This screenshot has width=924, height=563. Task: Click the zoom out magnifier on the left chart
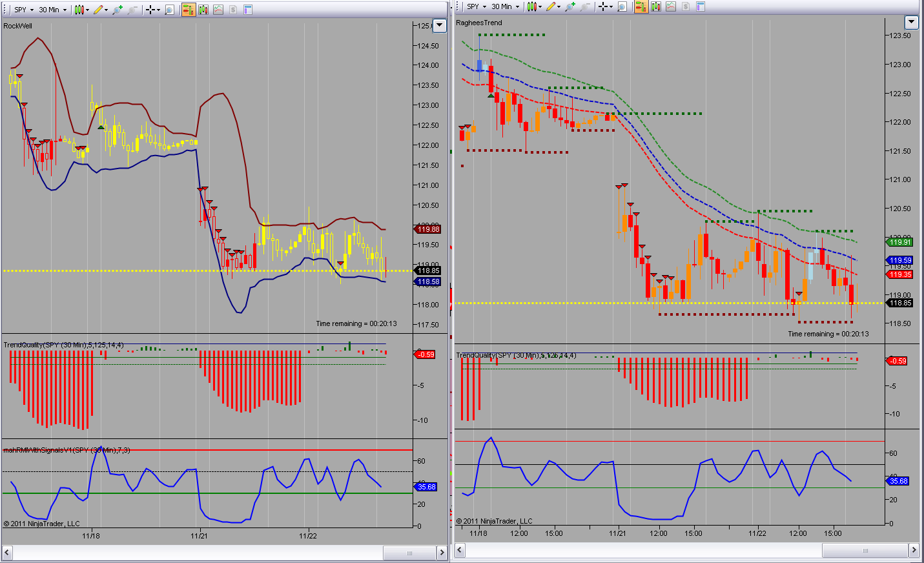click(132, 10)
